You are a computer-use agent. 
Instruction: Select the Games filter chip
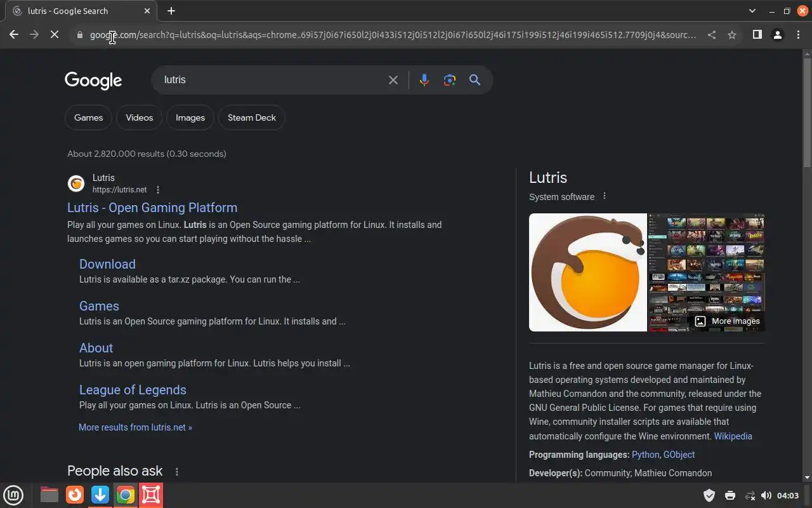point(88,117)
